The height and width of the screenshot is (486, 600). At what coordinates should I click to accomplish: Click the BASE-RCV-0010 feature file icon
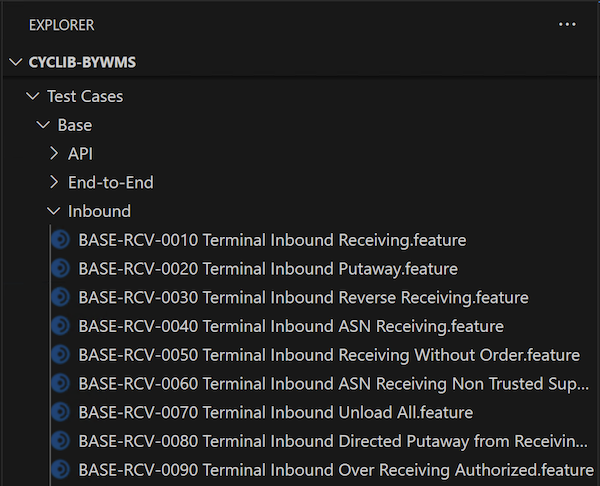[60, 240]
